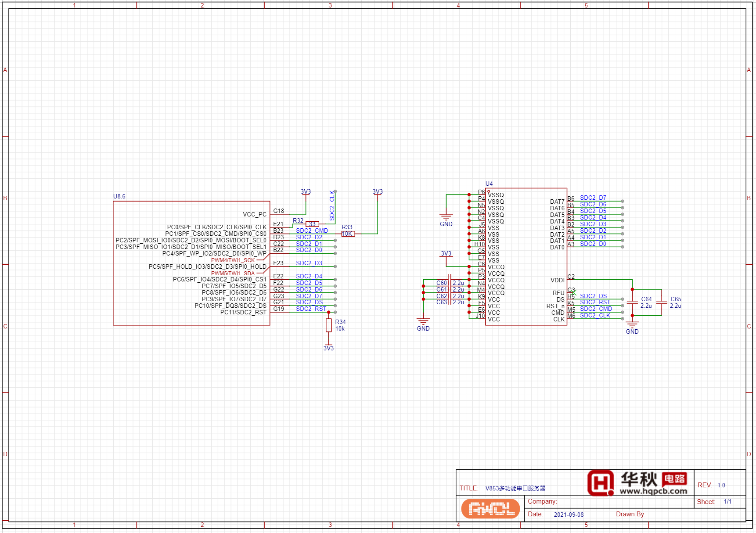Click the PC11/SDC2_RST pin name
This screenshot has width=756, height=533.
(243, 312)
